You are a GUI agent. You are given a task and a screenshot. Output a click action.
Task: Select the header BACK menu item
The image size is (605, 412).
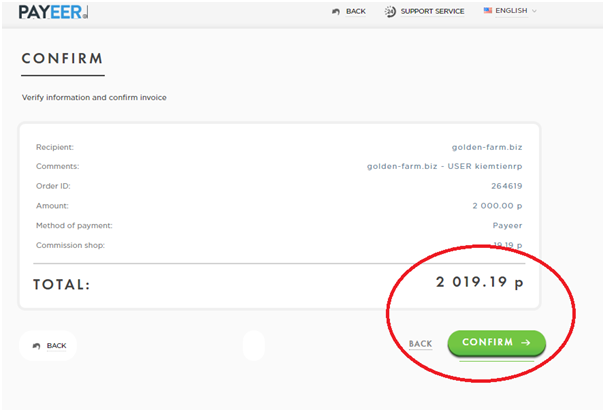click(355, 11)
